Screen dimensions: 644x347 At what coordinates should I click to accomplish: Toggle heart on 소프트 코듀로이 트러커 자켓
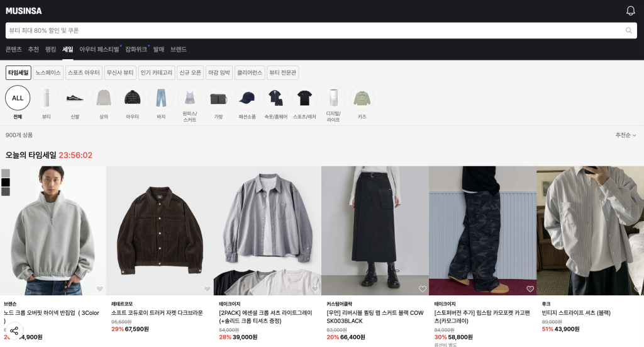coord(207,289)
